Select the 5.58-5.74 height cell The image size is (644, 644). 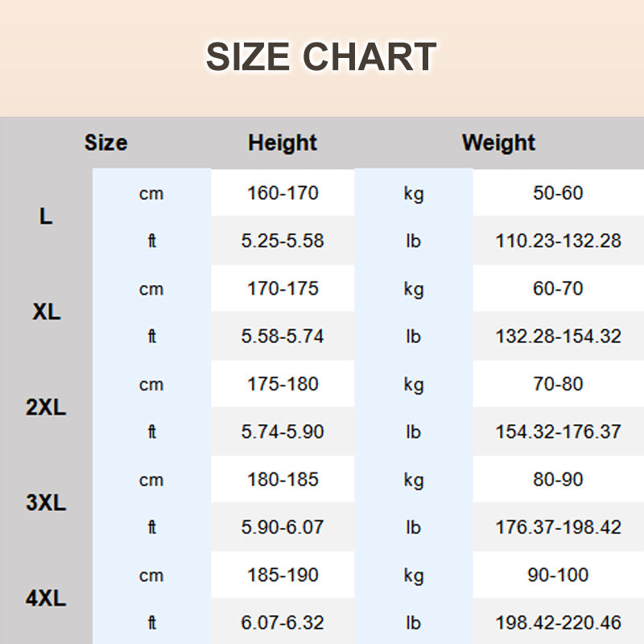283,336
